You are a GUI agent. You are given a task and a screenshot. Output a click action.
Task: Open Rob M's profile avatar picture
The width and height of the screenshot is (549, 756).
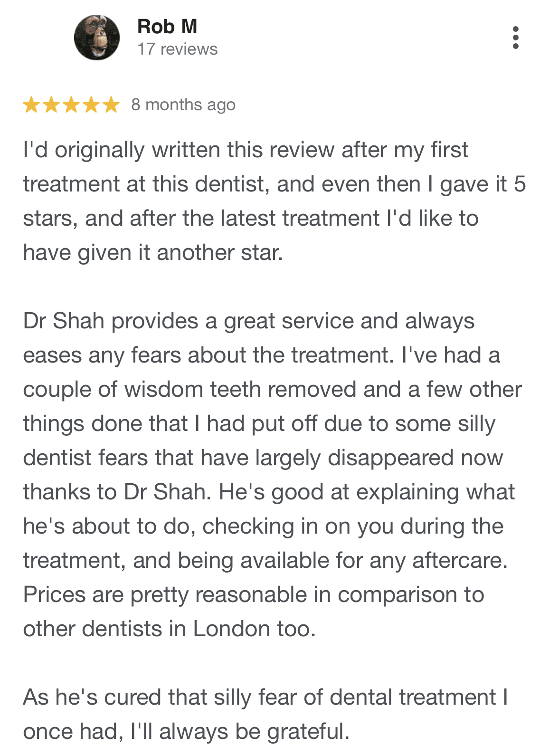click(x=97, y=38)
